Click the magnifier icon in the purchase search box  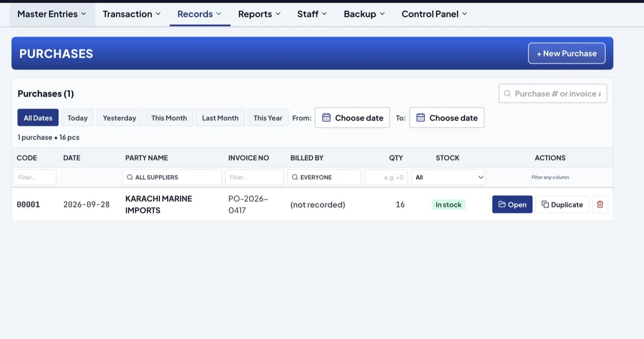[x=507, y=93]
